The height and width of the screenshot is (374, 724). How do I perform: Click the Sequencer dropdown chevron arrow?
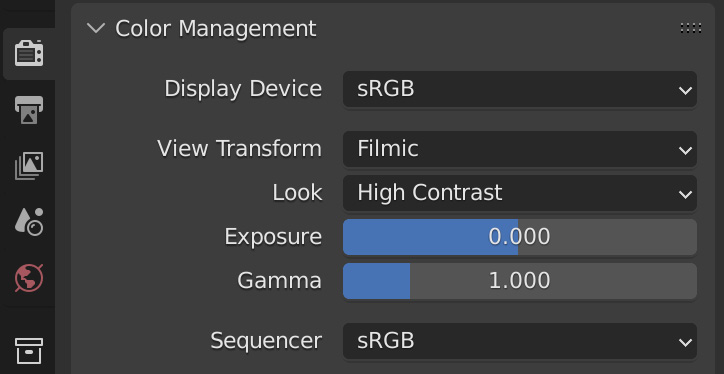click(x=685, y=343)
